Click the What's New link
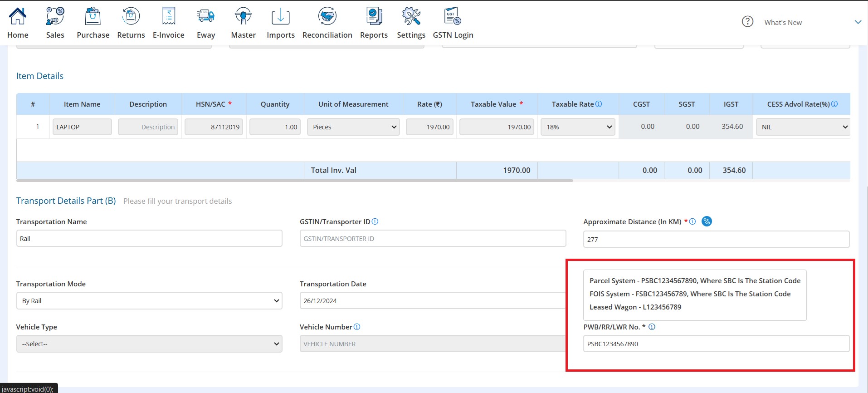Viewport: 868px width, 393px height. click(x=783, y=23)
